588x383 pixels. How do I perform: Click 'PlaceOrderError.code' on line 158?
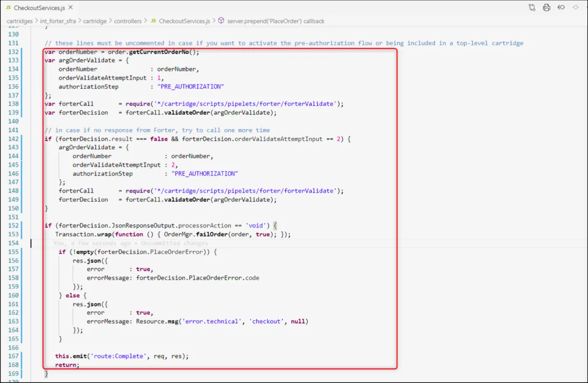coord(224,277)
